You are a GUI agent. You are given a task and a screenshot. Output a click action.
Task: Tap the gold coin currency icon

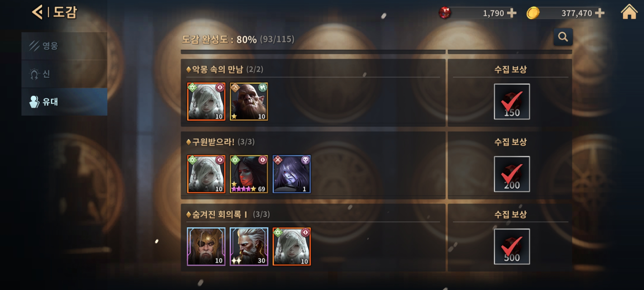tap(533, 13)
